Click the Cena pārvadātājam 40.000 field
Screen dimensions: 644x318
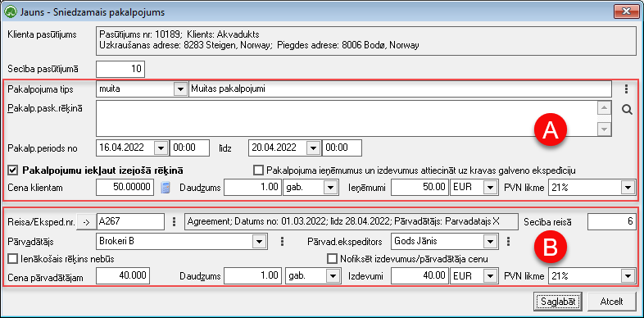click(x=123, y=275)
